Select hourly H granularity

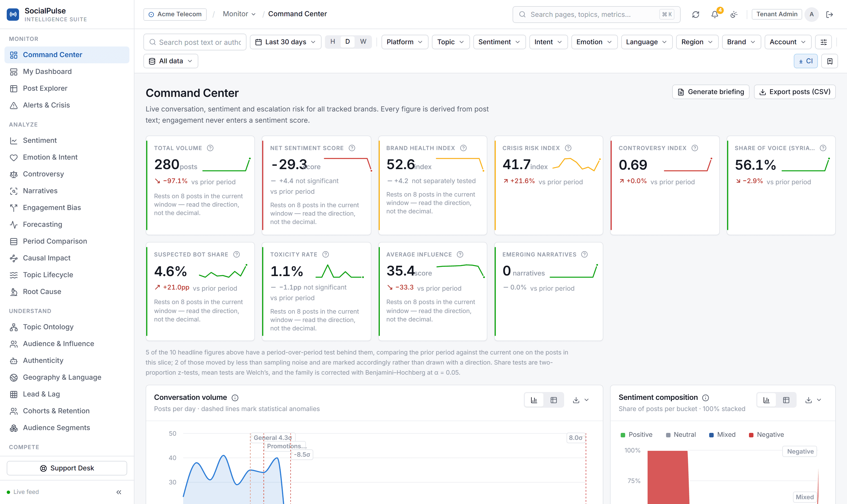[333, 41]
